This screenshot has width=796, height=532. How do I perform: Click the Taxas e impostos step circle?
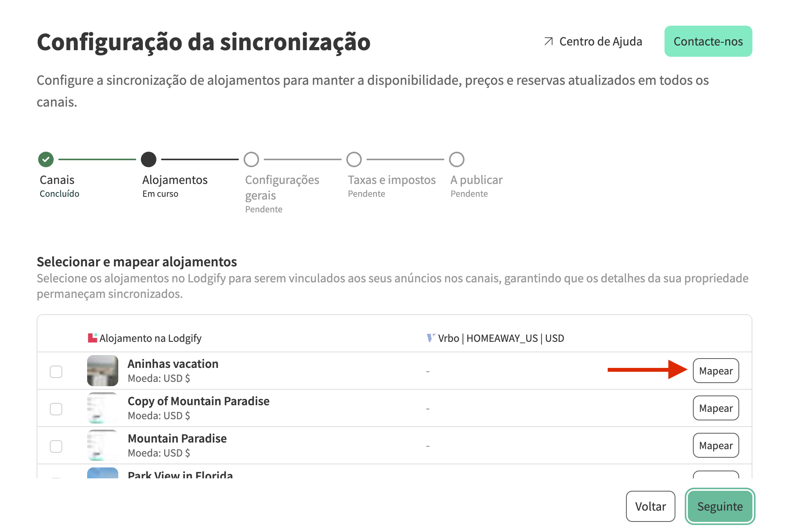354,159
